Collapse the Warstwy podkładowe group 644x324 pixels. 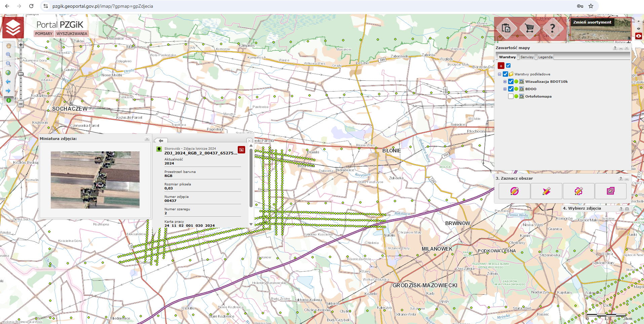point(499,74)
